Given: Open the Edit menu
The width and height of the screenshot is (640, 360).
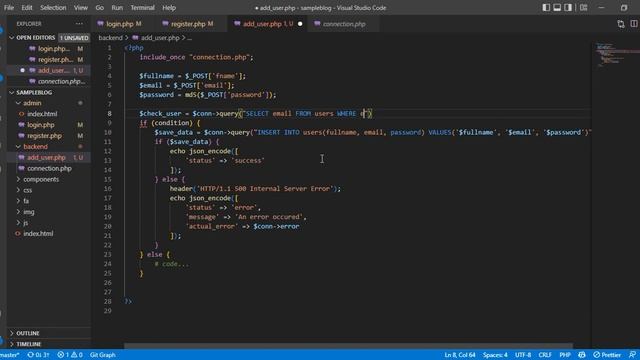Looking at the screenshot, I should click(x=27, y=8).
